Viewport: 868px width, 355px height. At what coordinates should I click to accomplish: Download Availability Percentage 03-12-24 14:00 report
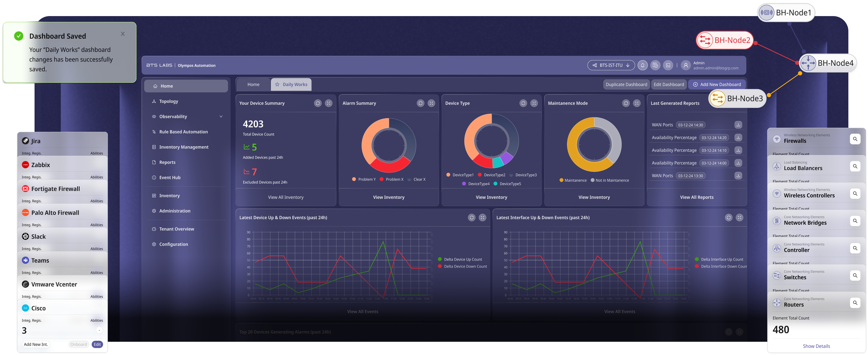pyautogui.click(x=738, y=163)
